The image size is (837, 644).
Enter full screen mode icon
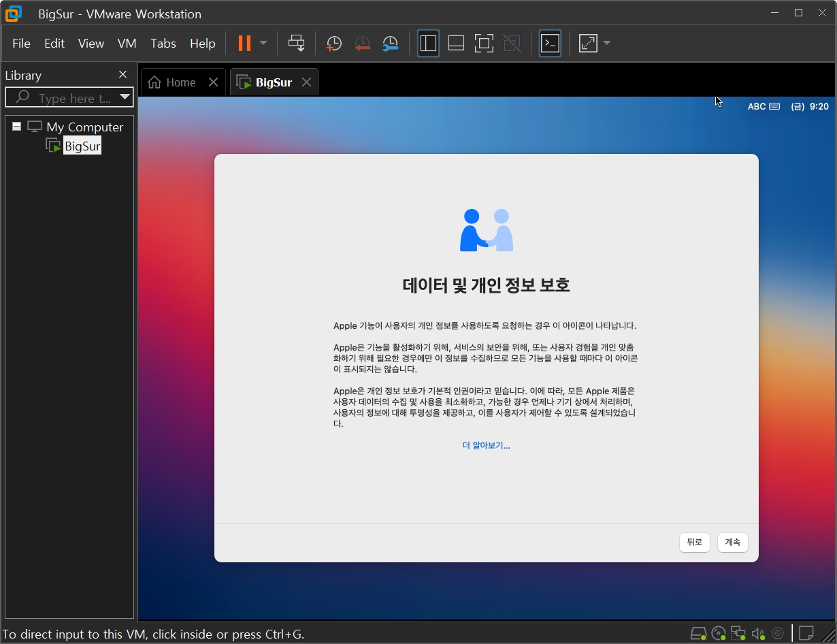(x=484, y=43)
